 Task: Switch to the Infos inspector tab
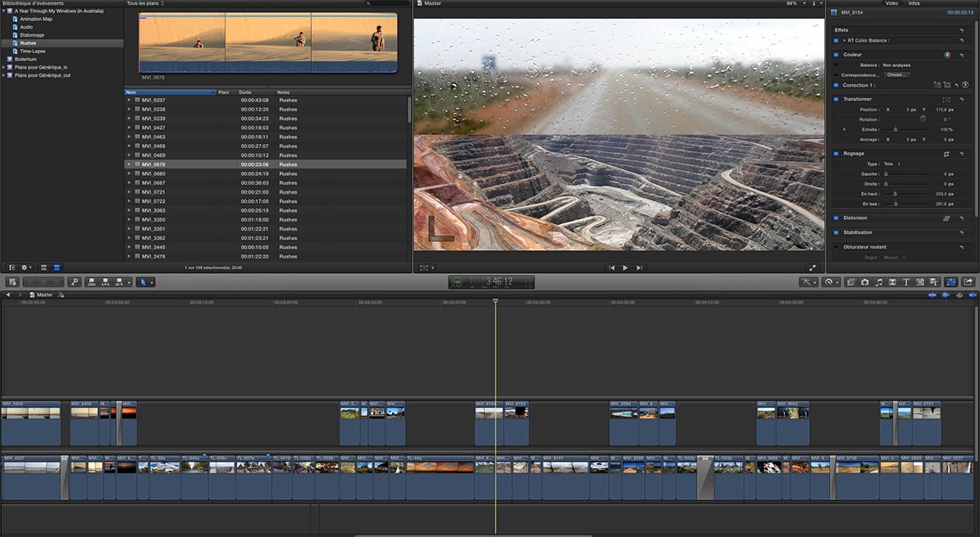coord(914,3)
